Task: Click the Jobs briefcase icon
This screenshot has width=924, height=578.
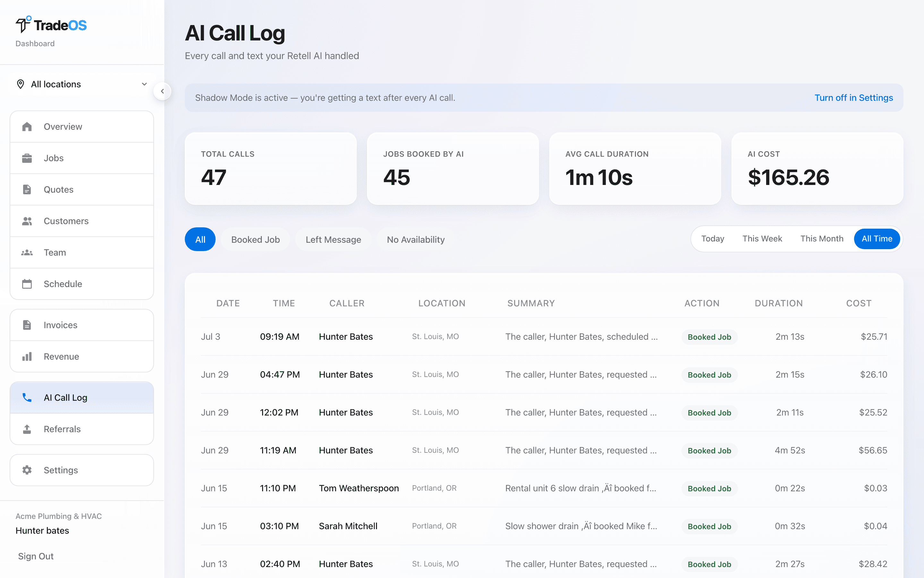Action: click(27, 158)
